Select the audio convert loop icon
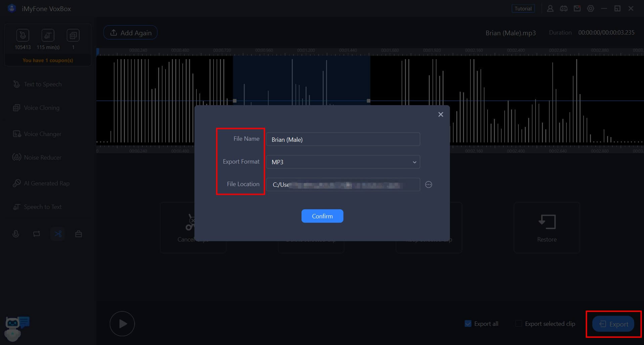Image resolution: width=644 pixels, height=345 pixels. 37,234
